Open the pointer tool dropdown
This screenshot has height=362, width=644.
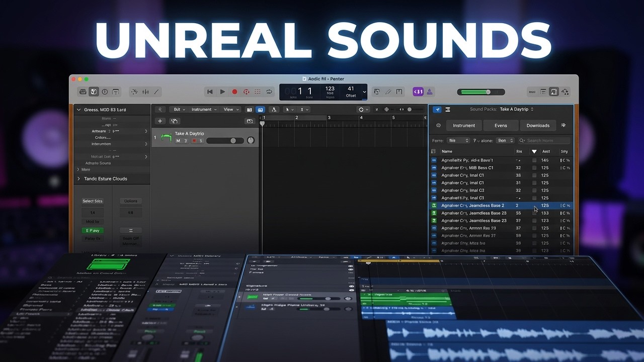[x=290, y=110]
